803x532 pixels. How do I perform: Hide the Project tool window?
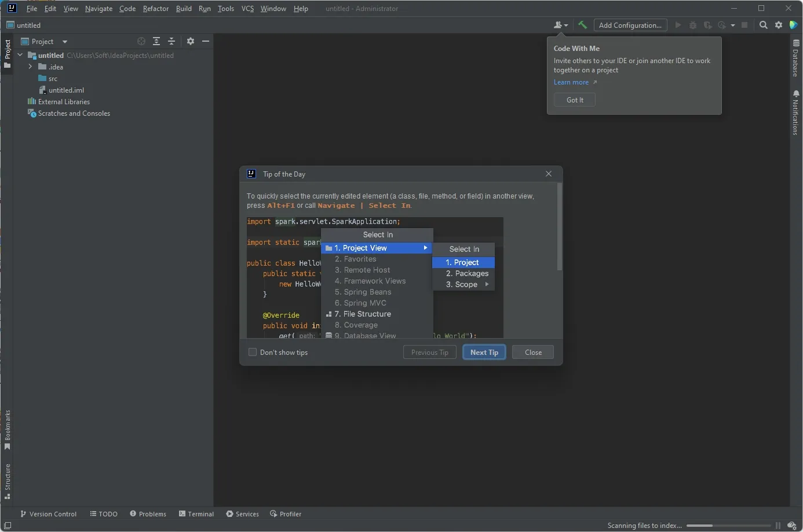click(206, 41)
